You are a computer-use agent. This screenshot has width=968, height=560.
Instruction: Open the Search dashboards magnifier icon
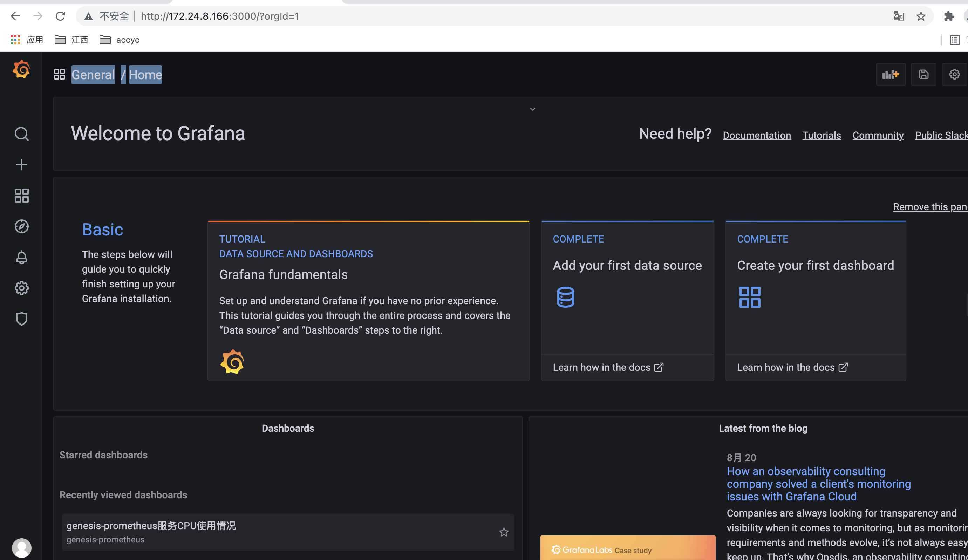coord(21,134)
